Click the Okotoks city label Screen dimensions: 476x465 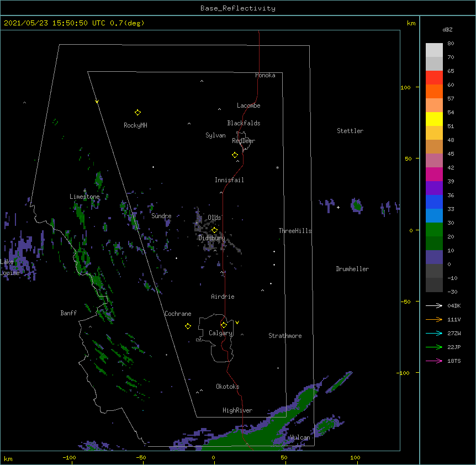click(228, 387)
